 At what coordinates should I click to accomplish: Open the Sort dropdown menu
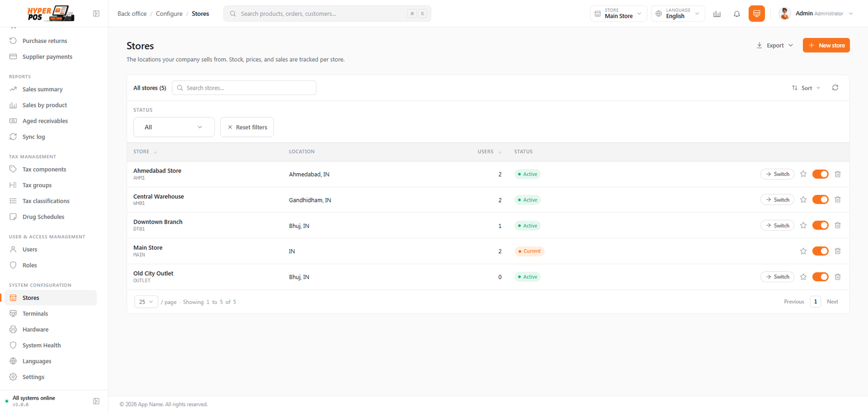806,88
